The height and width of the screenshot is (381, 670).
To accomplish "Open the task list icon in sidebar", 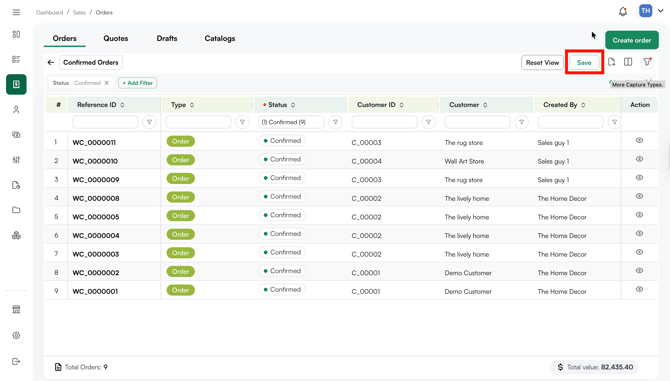I will (16, 59).
